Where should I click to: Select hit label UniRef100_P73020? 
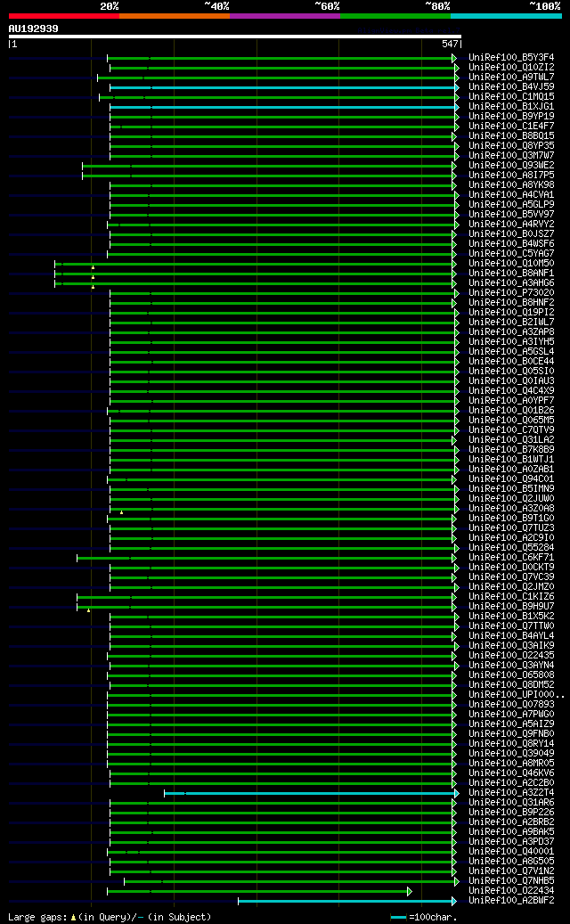[x=511, y=293]
